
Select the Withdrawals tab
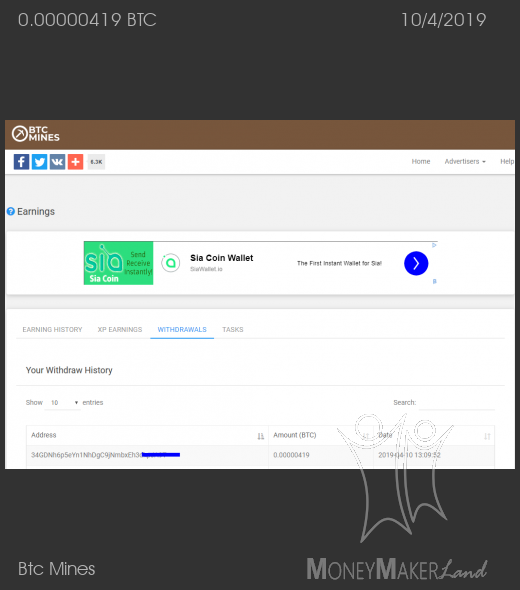coord(182,330)
